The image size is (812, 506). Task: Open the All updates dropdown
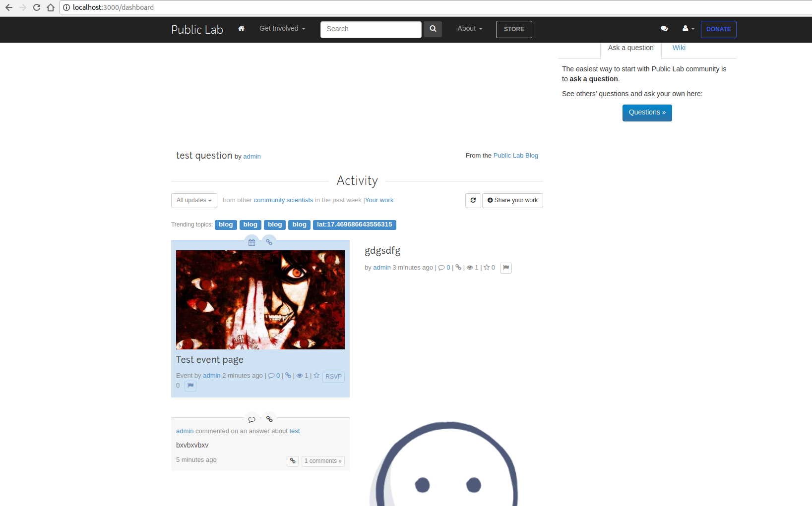tap(193, 200)
